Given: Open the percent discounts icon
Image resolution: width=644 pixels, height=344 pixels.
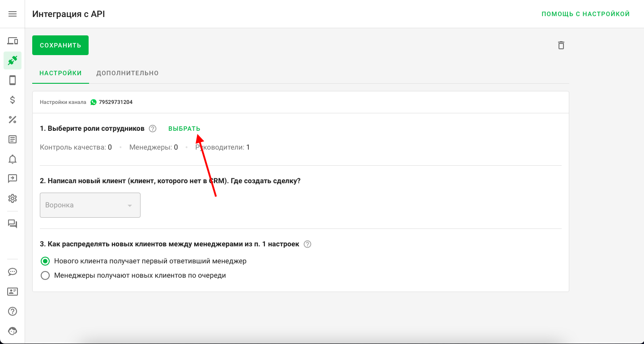Looking at the screenshot, I should click(13, 120).
